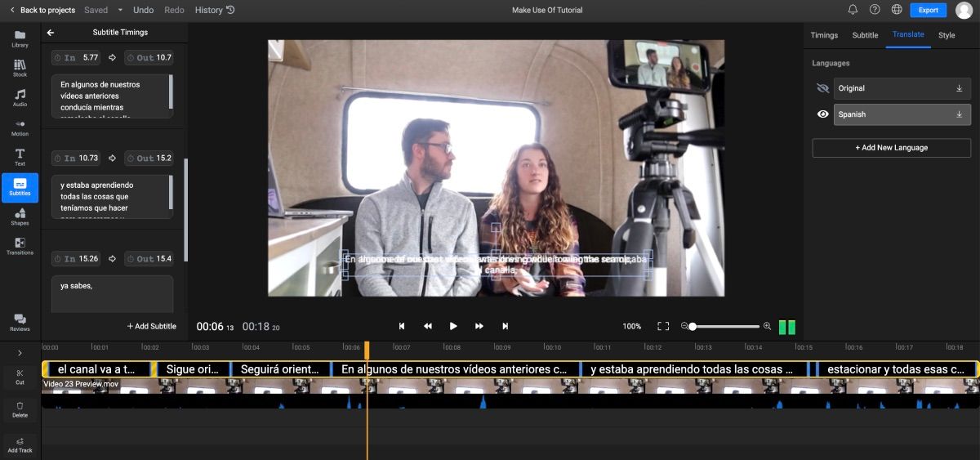980x460 pixels.
Task: Zoom in the timeline with the plus magnifier
Action: 767,326
